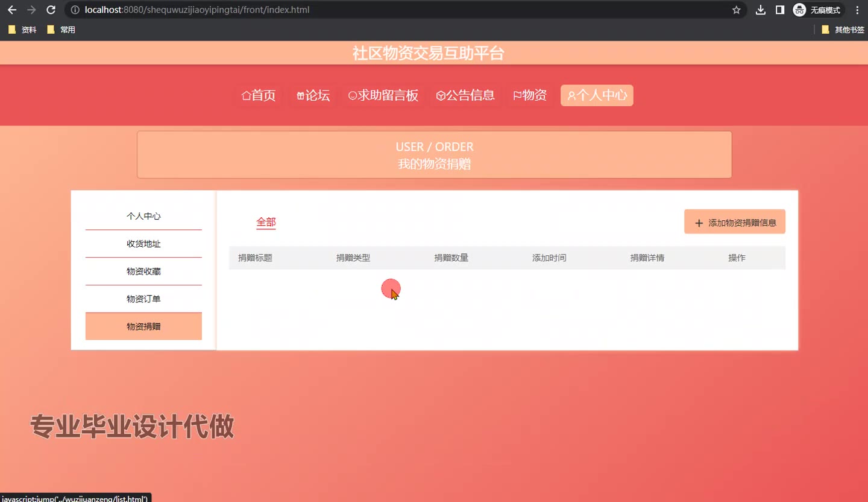Click the 捐赠详情 column header

pos(647,258)
